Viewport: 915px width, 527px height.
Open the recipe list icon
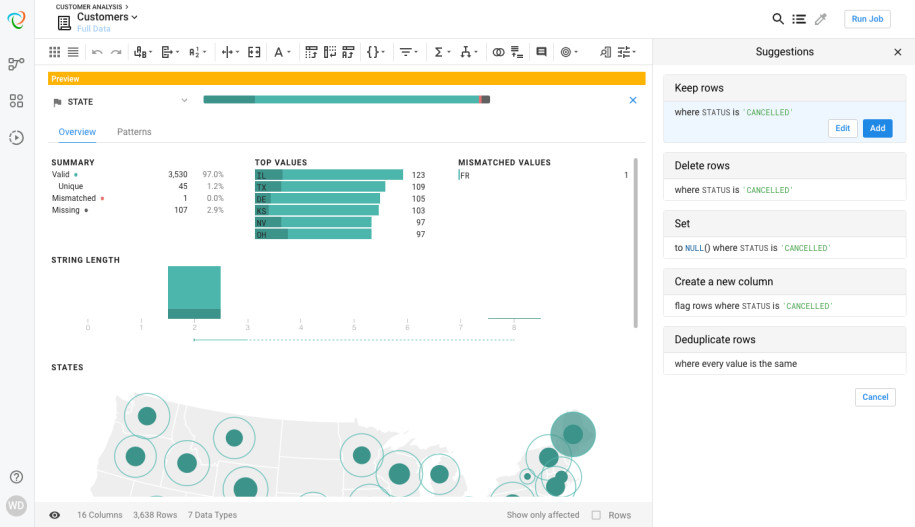799,19
